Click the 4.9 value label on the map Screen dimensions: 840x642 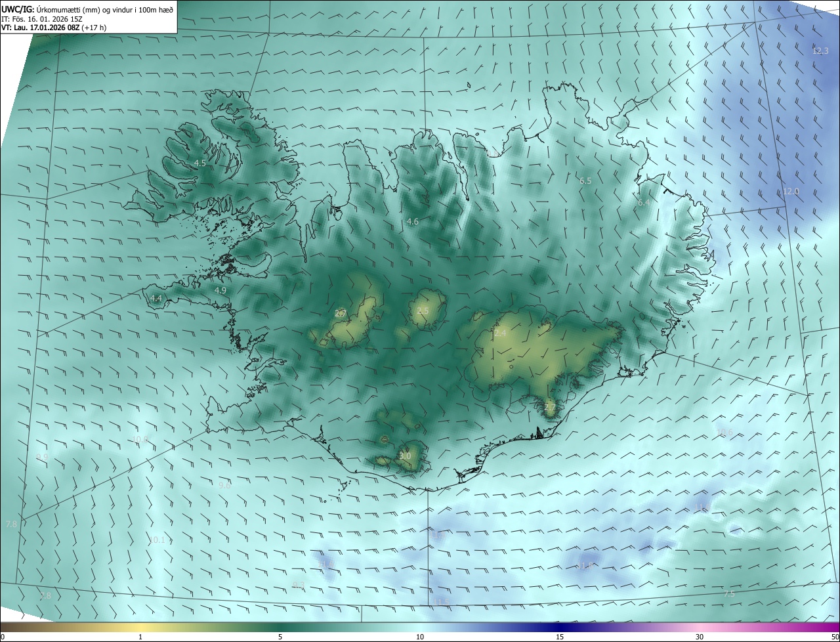220,290
